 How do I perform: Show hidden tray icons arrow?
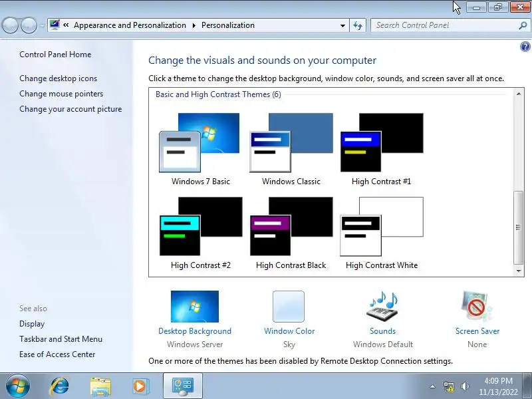(x=433, y=386)
